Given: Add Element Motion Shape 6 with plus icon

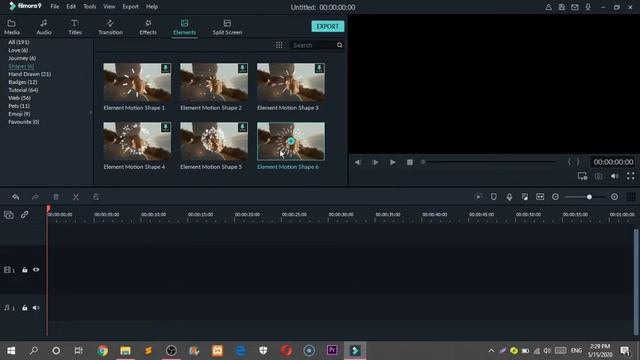Looking at the screenshot, I should [x=291, y=141].
